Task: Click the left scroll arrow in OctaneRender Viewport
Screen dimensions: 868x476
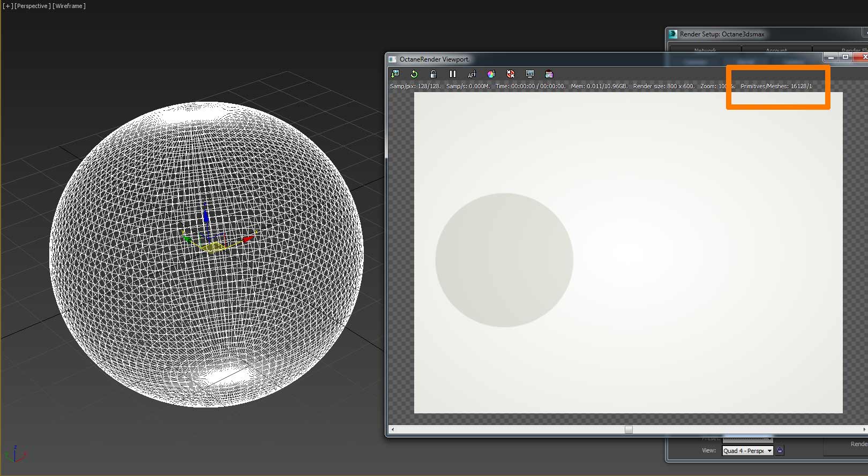Action: coord(393,429)
